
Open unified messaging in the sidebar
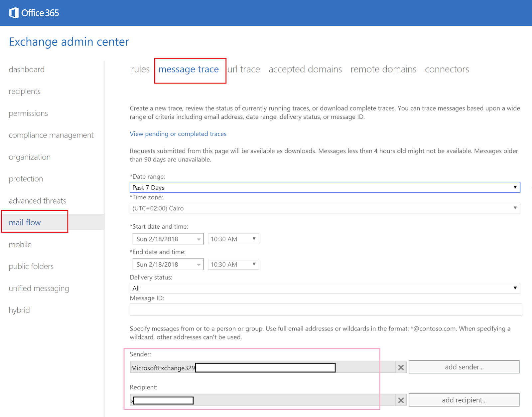tap(39, 289)
